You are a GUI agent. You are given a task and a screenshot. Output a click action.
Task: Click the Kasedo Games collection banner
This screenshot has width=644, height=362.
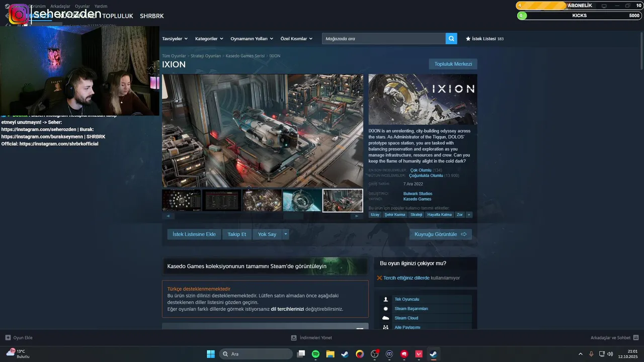click(x=266, y=266)
